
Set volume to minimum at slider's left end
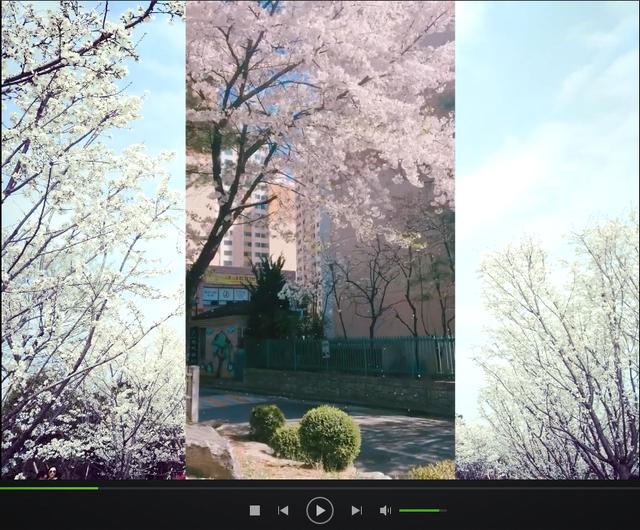click(400, 510)
